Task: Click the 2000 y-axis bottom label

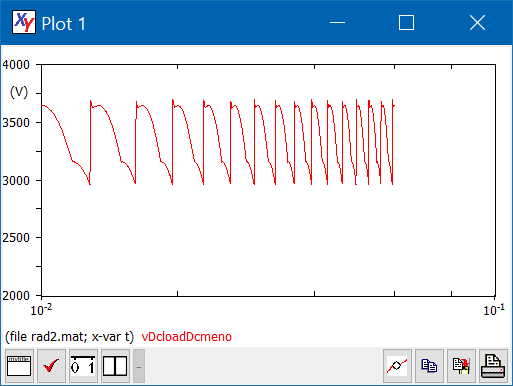Action: 16,296
